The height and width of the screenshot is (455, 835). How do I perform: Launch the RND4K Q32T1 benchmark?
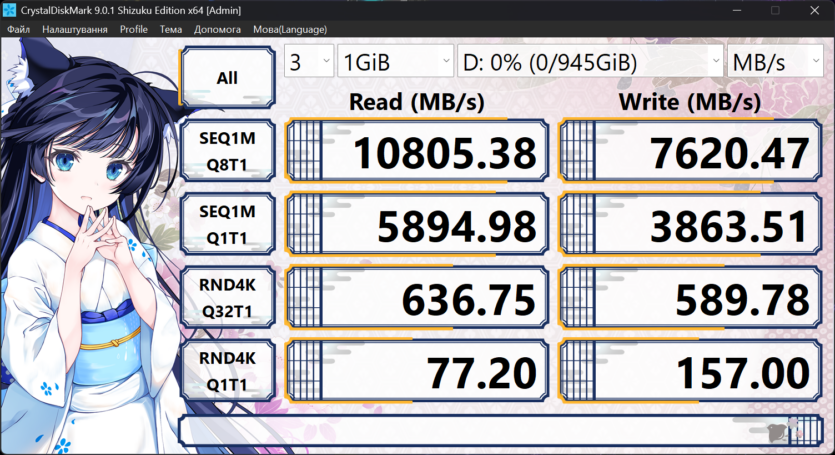(x=227, y=298)
